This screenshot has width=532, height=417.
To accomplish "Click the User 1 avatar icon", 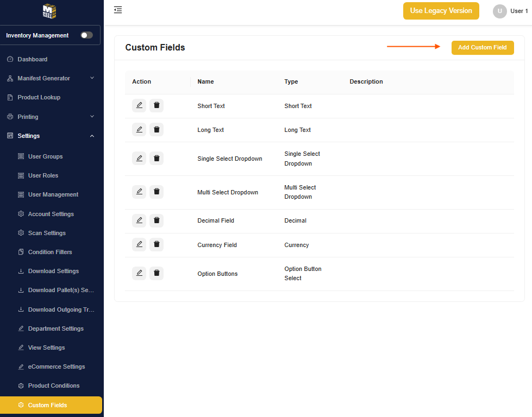I will coord(499,11).
